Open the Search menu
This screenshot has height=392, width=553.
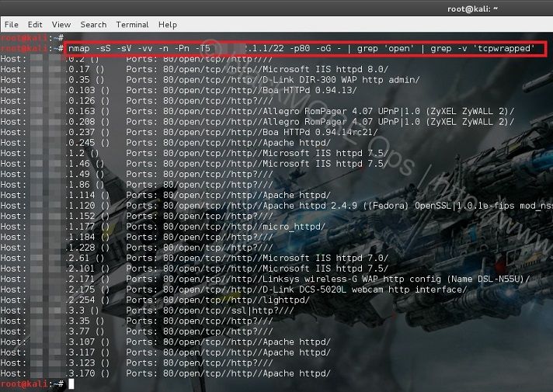pos(93,25)
